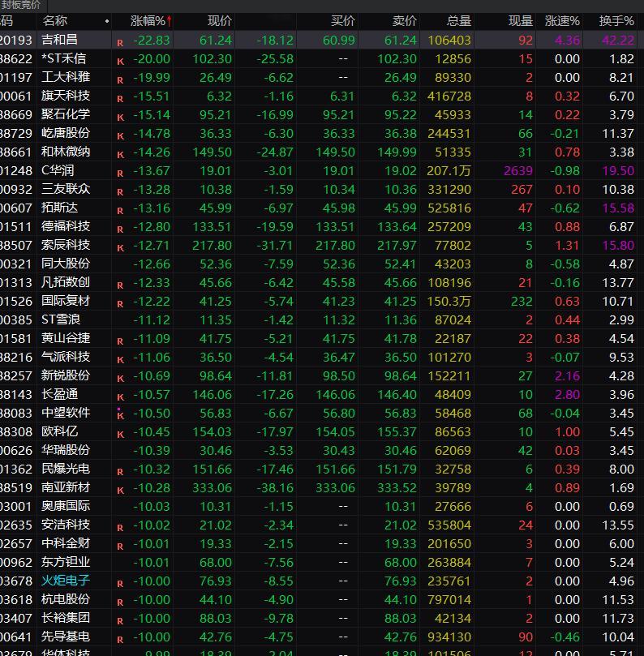Click the K marker on 长盈通 row
The width and height of the screenshot is (644, 656).
click(x=121, y=397)
